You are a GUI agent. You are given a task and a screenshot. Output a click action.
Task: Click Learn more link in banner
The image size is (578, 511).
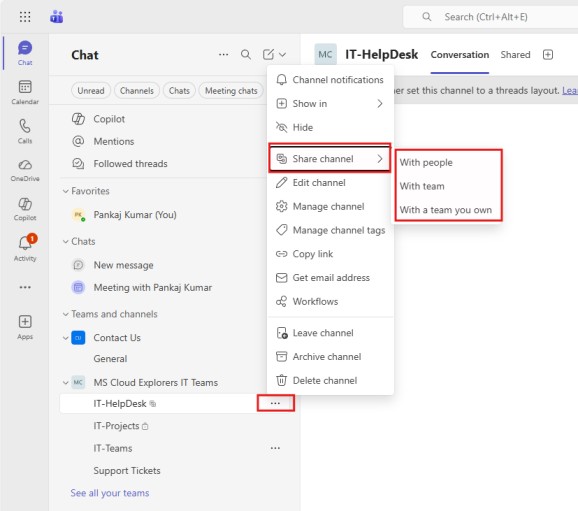pyautogui.click(x=570, y=90)
